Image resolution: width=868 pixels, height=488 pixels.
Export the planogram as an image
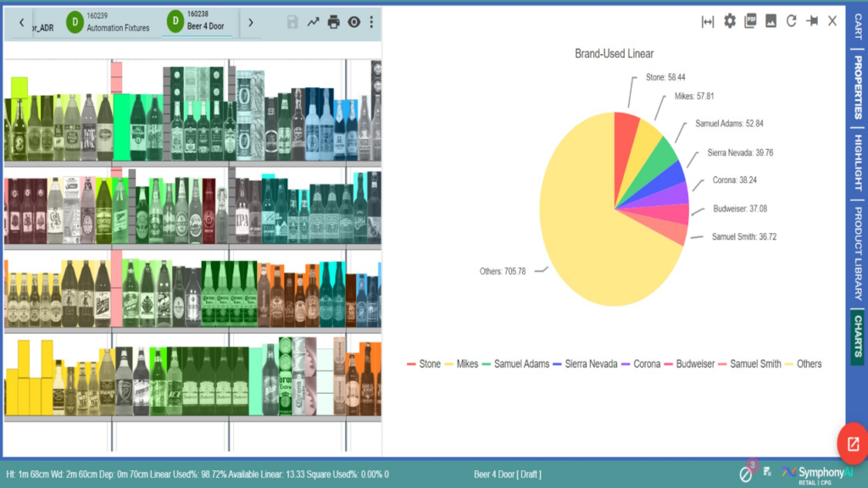coord(770,21)
